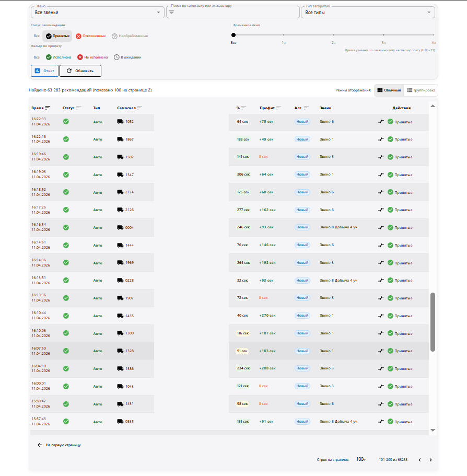
Task: Expand rows per page selector 100
Action: (360, 460)
